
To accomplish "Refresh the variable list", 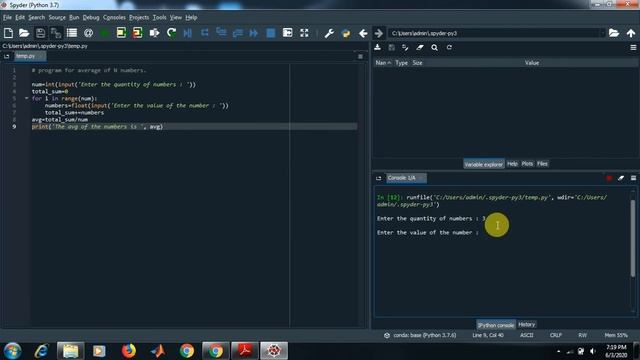I will tap(449, 47).
